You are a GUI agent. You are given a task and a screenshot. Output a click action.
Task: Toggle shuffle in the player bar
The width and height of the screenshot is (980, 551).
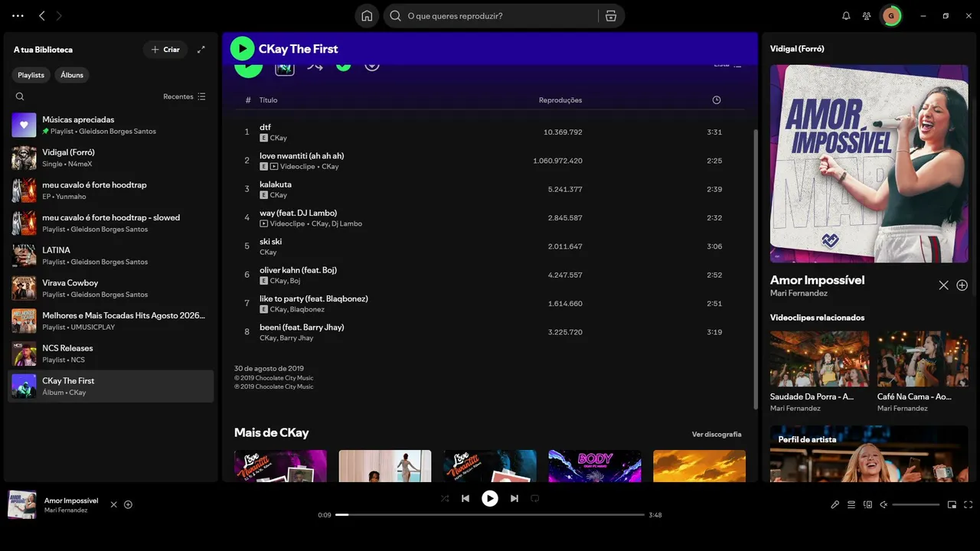[445, 499]
